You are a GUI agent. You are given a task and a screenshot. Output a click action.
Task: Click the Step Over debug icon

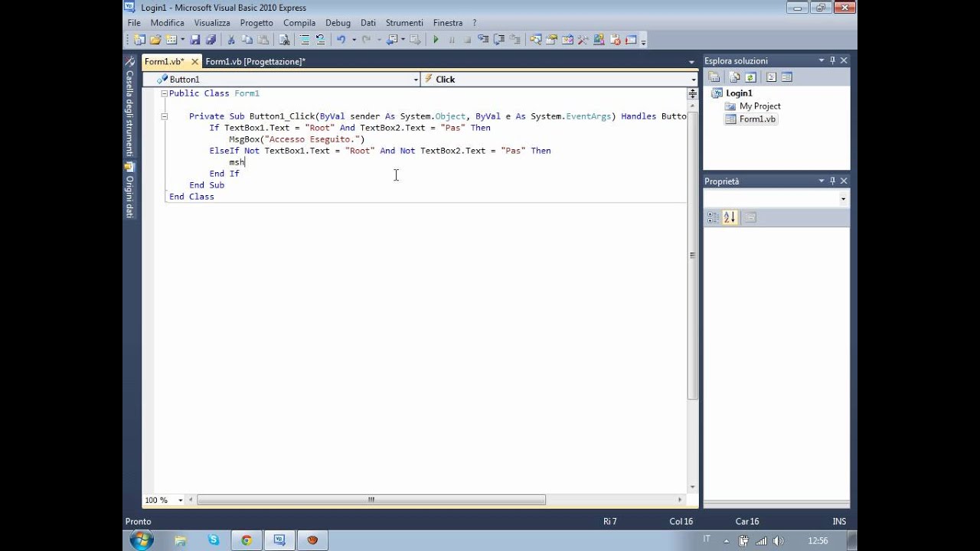coord(499,40)
